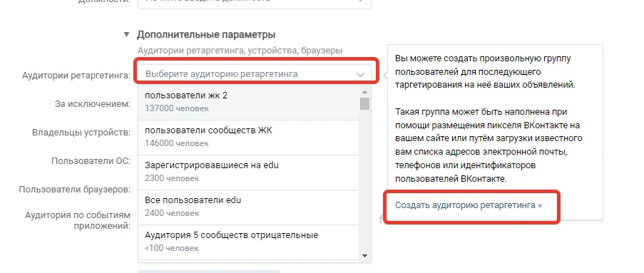Image resolution: width=644 pixels, height=273 pixels.
Task: Click the 2300 человек count text
Action: [172, 178]
